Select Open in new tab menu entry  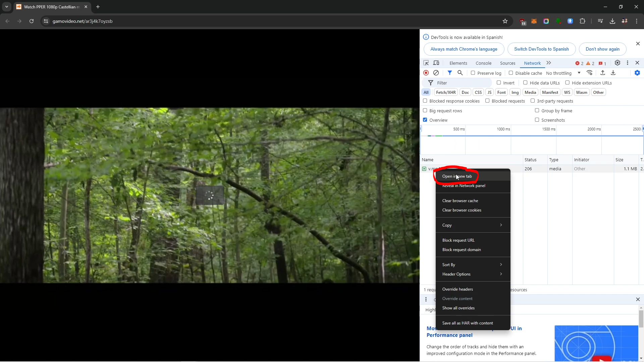[457, 176]
